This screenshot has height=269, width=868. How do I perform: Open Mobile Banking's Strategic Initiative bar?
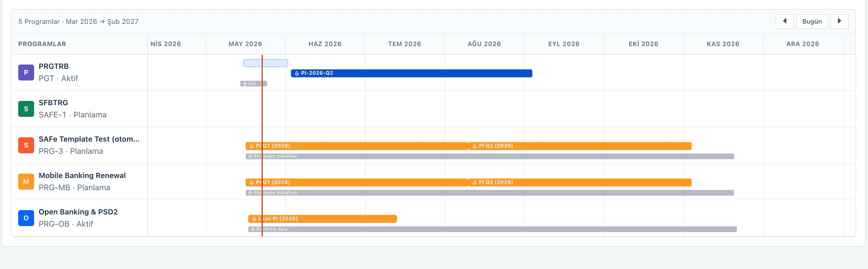point(489,193)
